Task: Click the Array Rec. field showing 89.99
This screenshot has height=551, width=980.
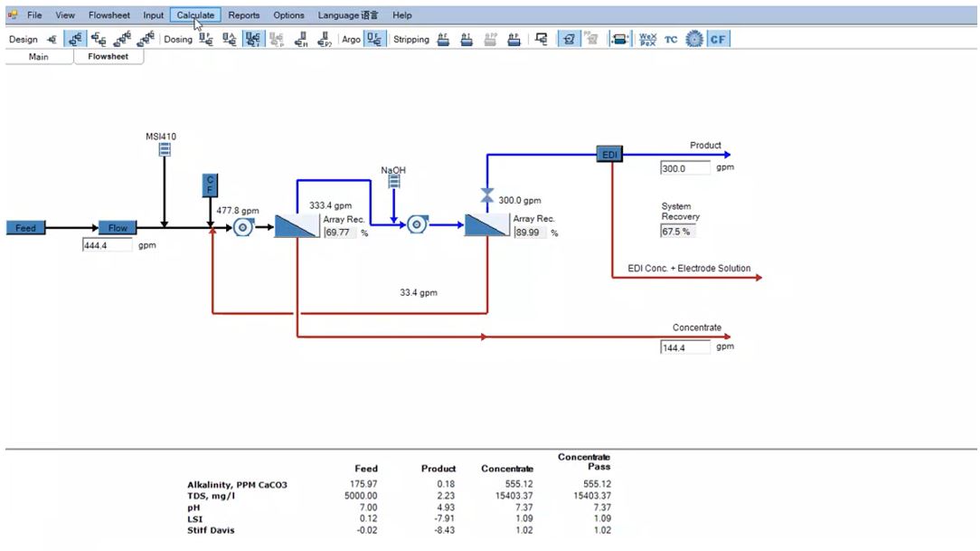Action: (531, 233)
